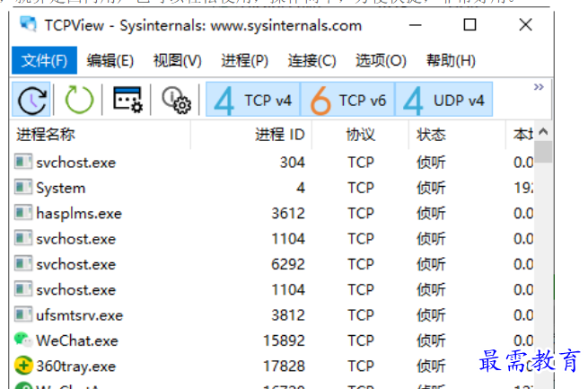Click the info gear settings icon
The width and height of the screenshot is (588, 389).
point(176,100)
